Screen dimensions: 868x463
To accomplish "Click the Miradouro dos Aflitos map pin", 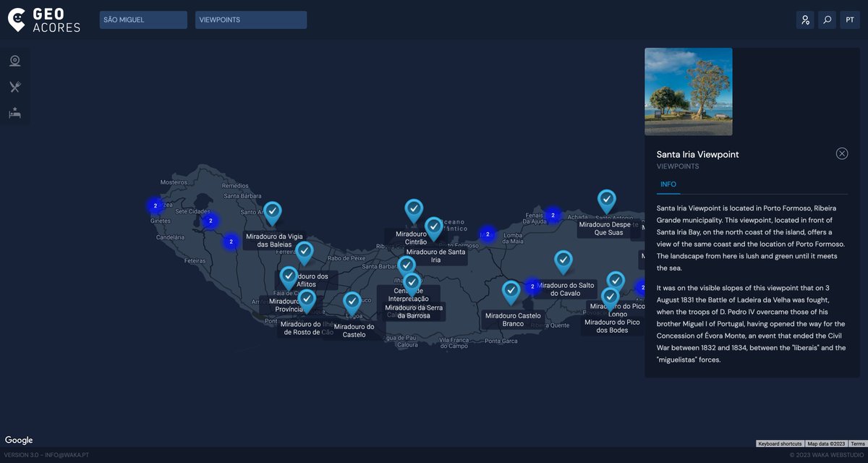I will pos(305,254).
